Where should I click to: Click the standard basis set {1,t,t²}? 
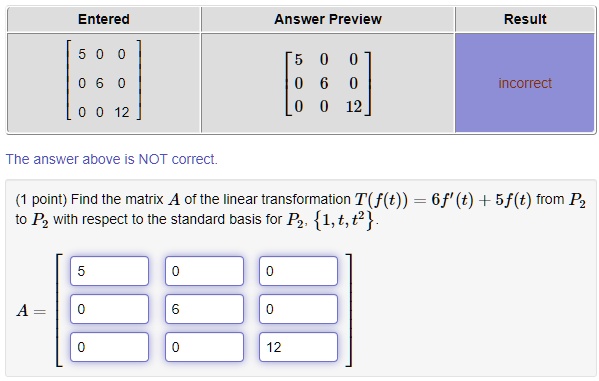tap(343, 220)
